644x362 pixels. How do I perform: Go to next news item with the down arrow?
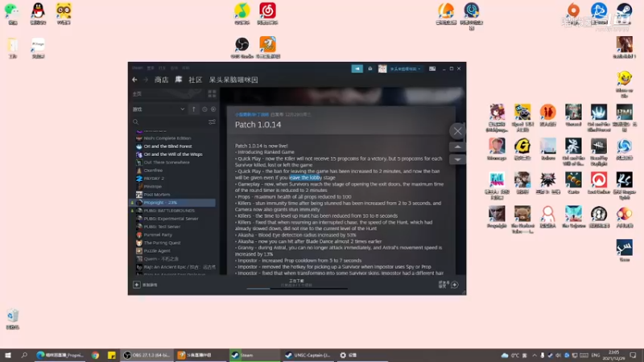pyautogui.click(x=457, y=159)
